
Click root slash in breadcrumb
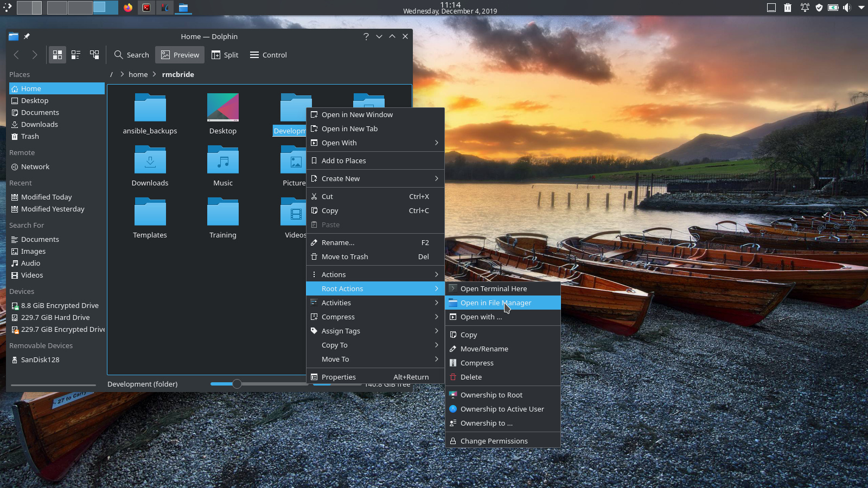pos(111,74)
